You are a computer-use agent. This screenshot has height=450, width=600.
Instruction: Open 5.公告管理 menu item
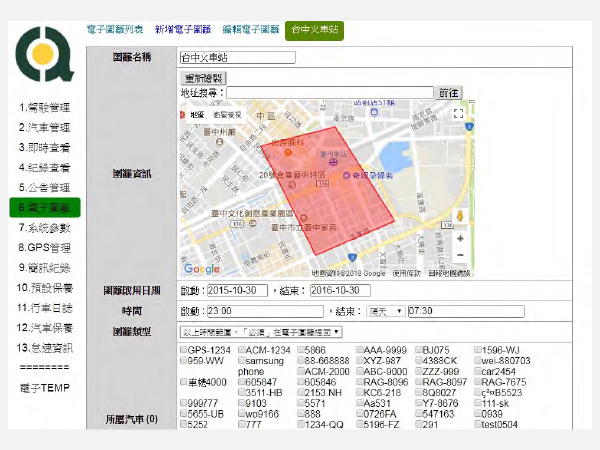45,188
